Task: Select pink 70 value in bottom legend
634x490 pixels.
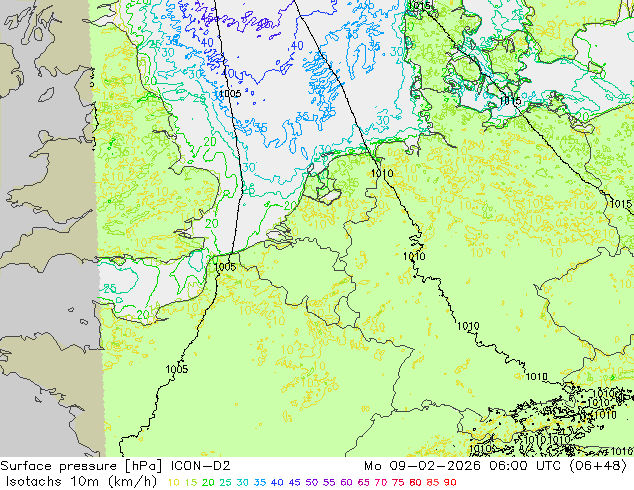Action: coord(381,482)
